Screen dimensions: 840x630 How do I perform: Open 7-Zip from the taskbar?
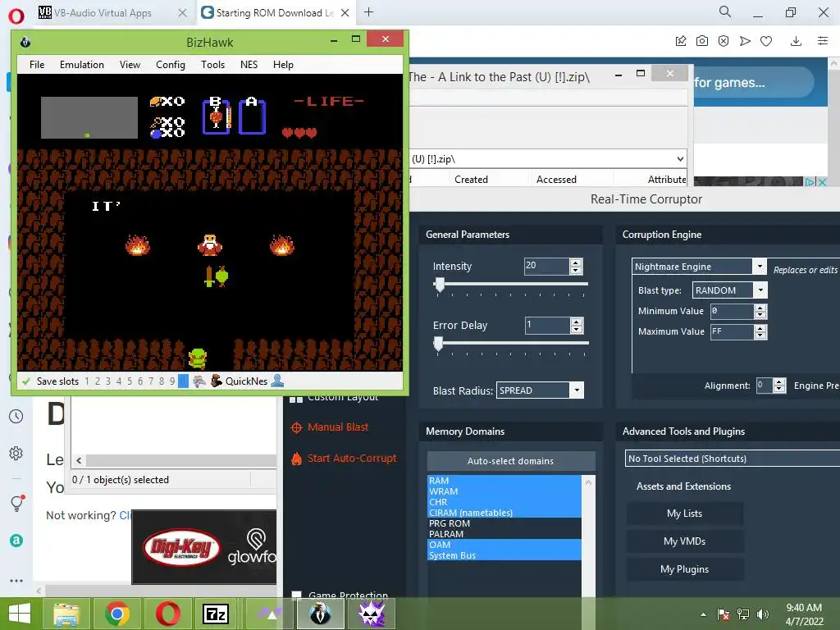click(216, 614)
